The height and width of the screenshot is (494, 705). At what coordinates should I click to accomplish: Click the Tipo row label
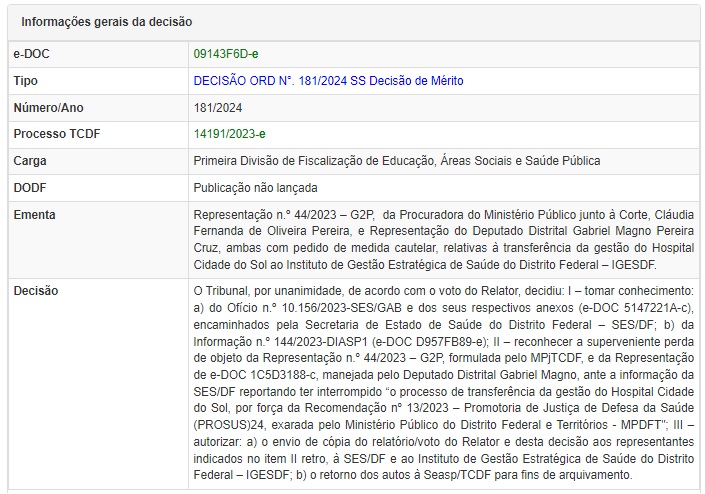click(26, 80)
